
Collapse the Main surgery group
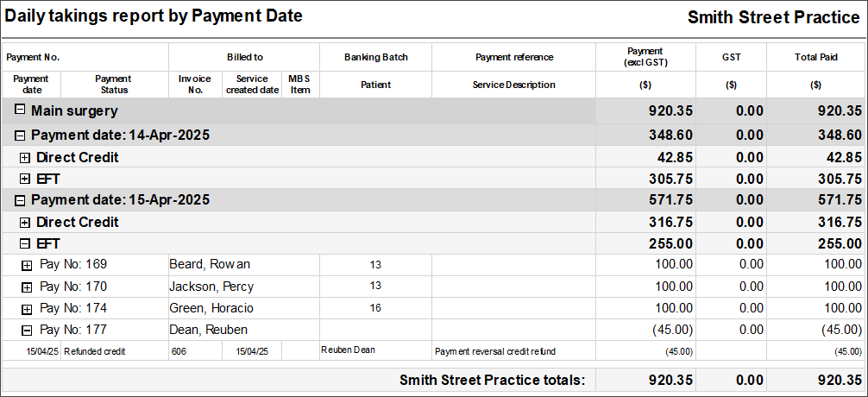point(20,110)
